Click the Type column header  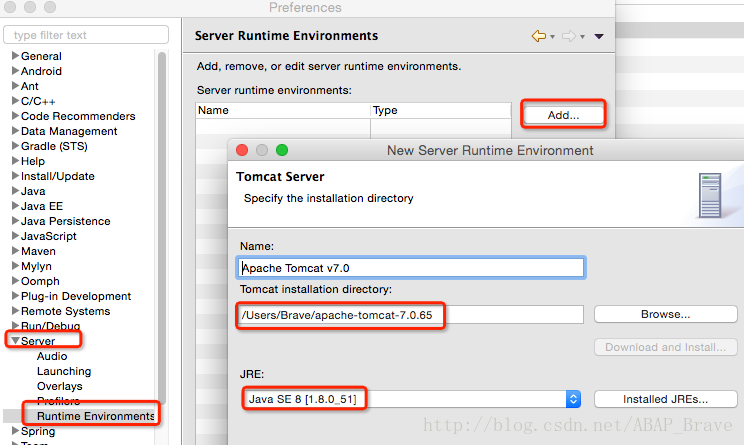click(x=441, y=111)
